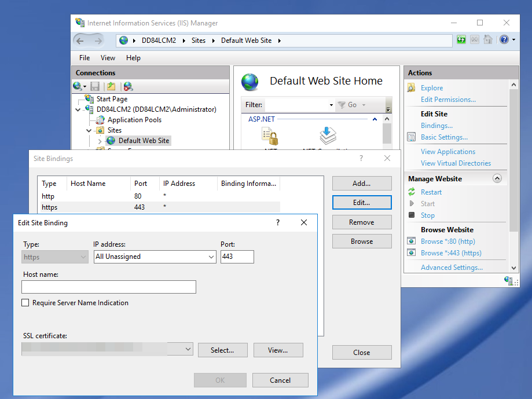
Task: Click the Advanced Settings... link
Action: [x=452, y=268]
